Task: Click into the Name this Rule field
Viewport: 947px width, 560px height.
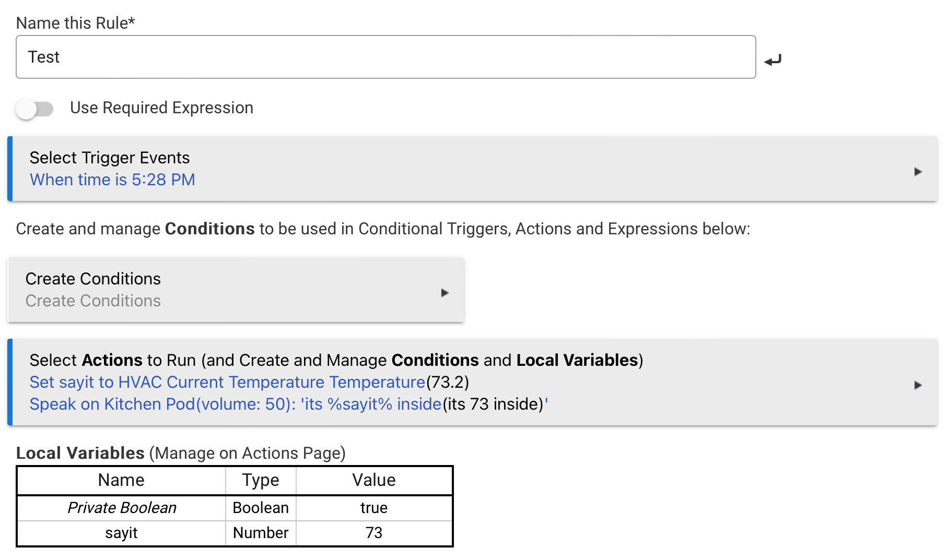Action: tap(385, 57)
